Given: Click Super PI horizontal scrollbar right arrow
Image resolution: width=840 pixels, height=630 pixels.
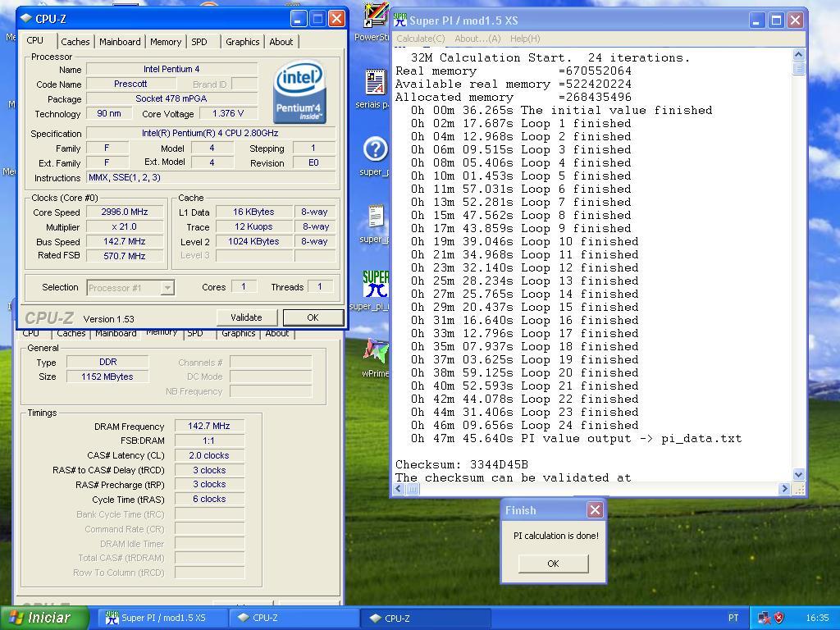Looking at the screenshot, I should pos(784,489).
